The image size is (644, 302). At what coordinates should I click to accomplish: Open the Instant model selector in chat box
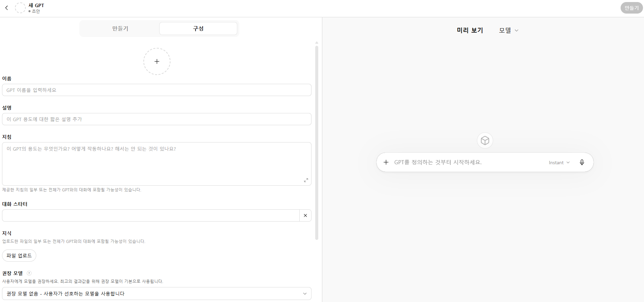click(559, 163)
